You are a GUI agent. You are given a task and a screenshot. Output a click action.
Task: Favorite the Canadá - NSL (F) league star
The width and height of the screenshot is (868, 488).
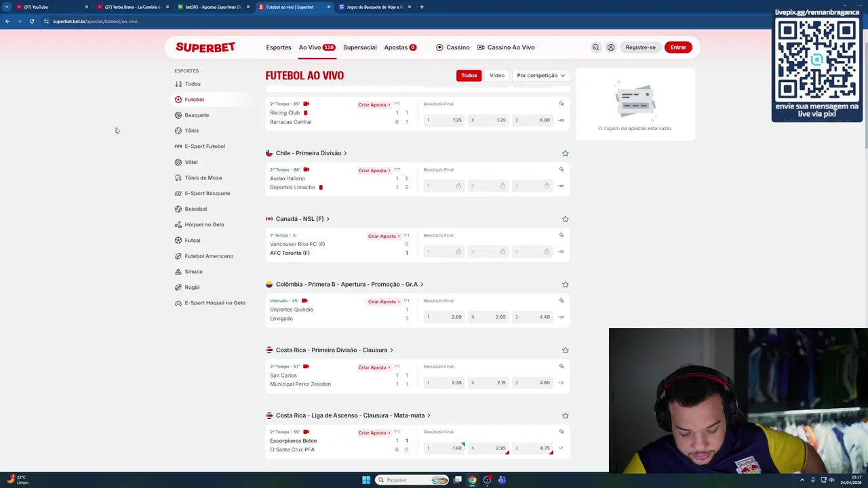click(565, 219)
